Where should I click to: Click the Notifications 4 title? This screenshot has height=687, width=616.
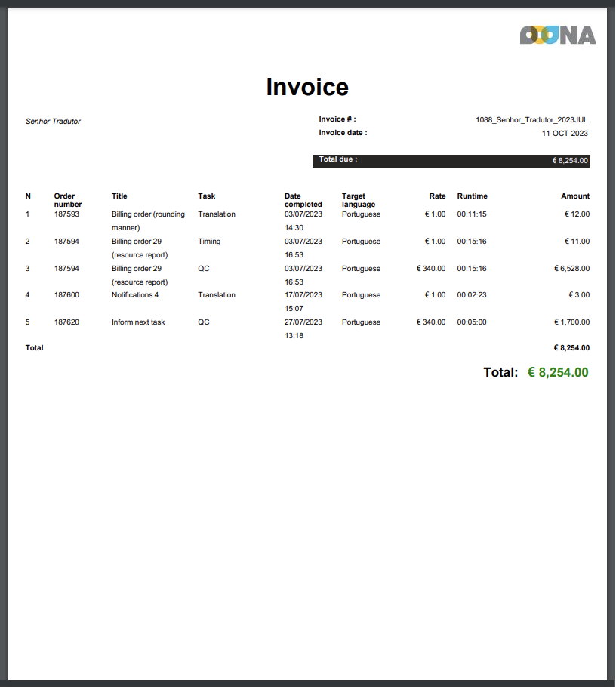[135, 295]
